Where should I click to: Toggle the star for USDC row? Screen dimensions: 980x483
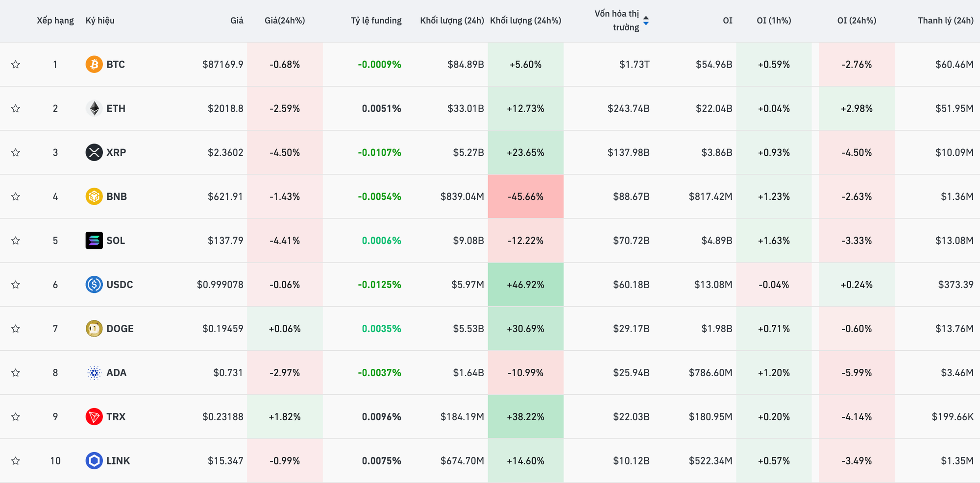tap(16, 285)
